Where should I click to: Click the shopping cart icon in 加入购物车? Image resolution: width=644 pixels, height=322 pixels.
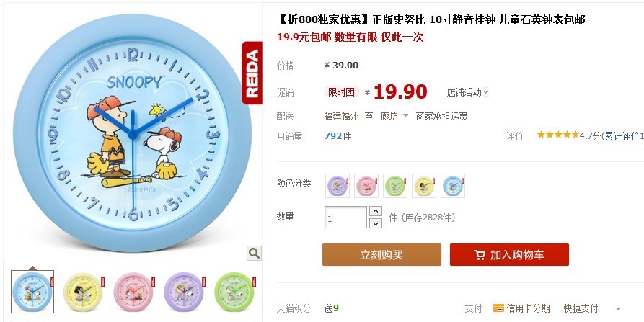click(x=479, y=255)
